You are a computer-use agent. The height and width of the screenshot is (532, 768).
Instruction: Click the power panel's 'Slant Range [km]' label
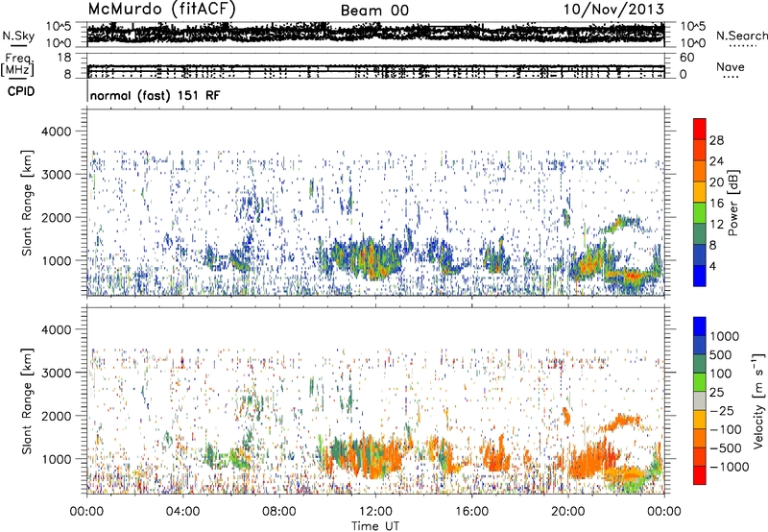[x=27, y=203]
